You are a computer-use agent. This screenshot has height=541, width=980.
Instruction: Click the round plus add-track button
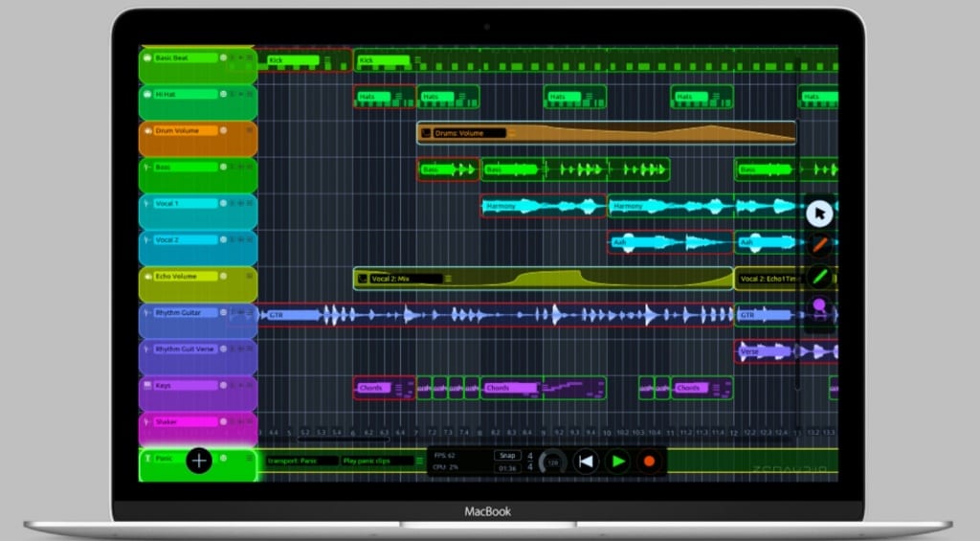coord(198,461)
